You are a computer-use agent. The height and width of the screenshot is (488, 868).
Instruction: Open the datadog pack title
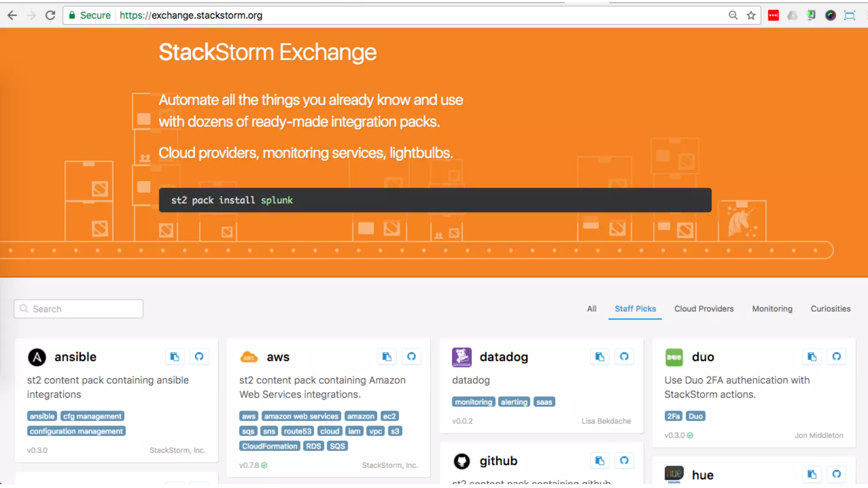click(504, 357)
